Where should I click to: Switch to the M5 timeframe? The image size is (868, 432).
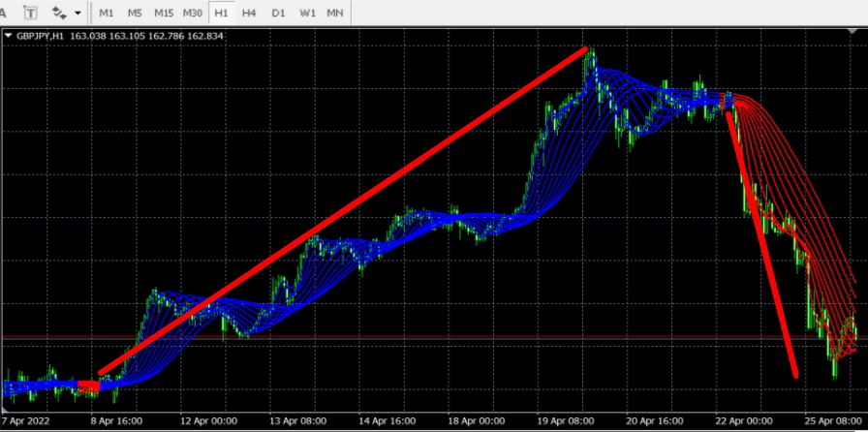(135, 13)
